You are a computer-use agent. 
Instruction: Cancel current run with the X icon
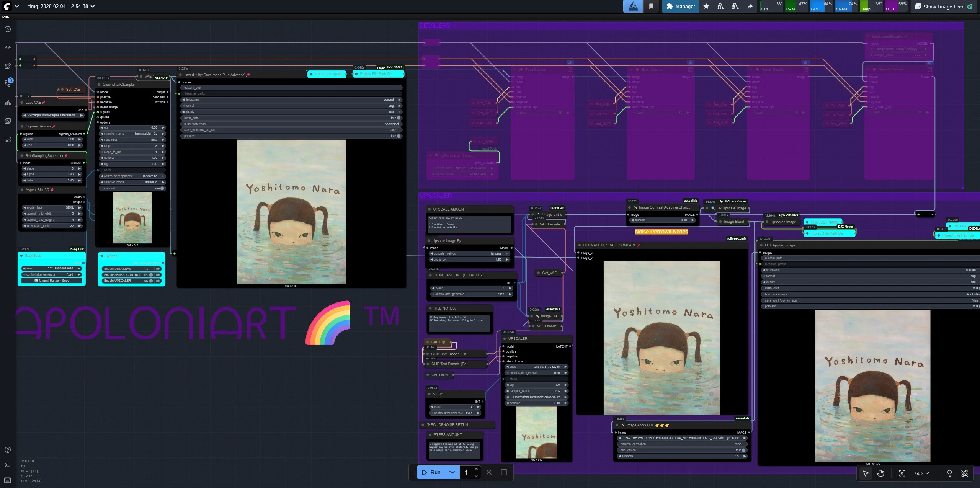point(489,472)
